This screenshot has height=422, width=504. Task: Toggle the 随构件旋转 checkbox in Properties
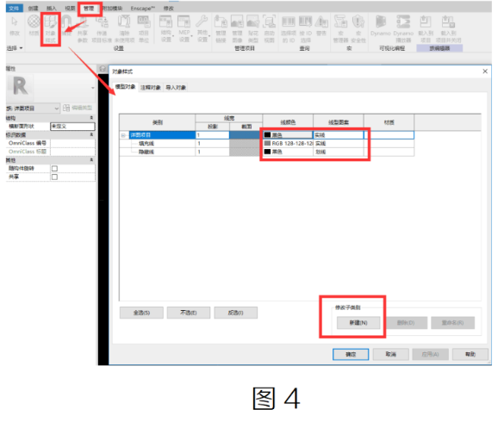click(x=54, y=169)
